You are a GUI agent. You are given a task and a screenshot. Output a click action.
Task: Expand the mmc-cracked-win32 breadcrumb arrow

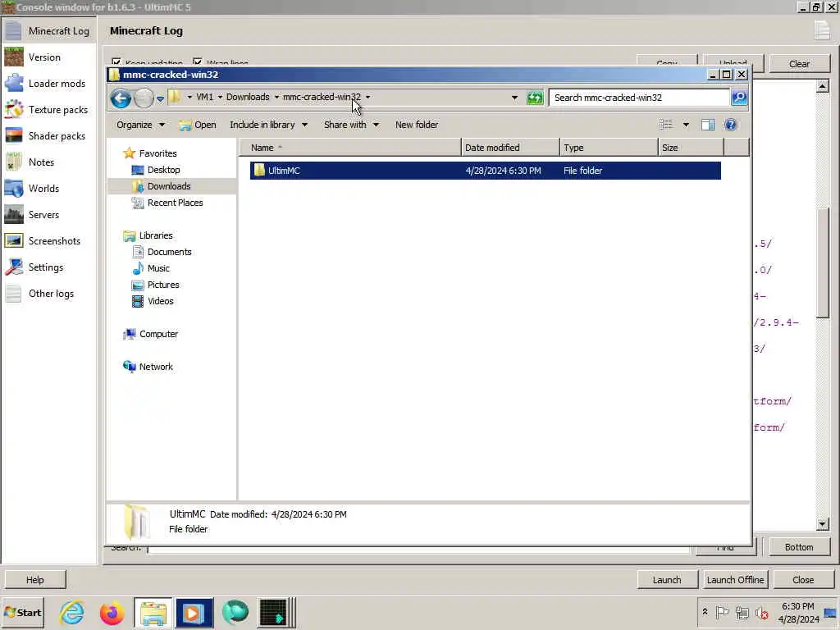tap(368, 97)
